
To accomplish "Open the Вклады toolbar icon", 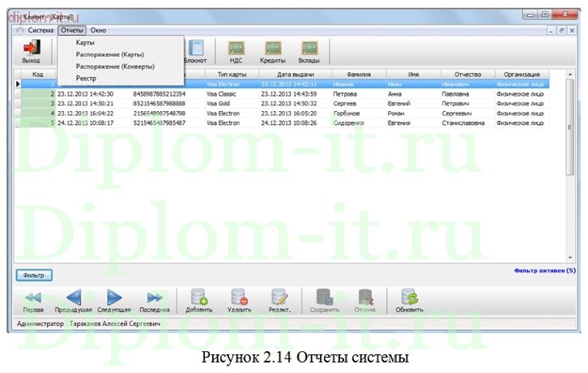I will point(309,50).
